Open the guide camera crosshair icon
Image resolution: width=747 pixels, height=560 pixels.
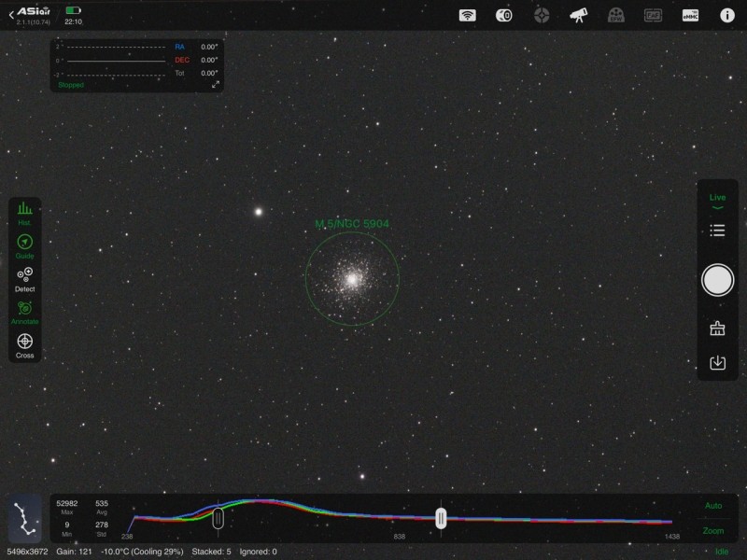542,15
